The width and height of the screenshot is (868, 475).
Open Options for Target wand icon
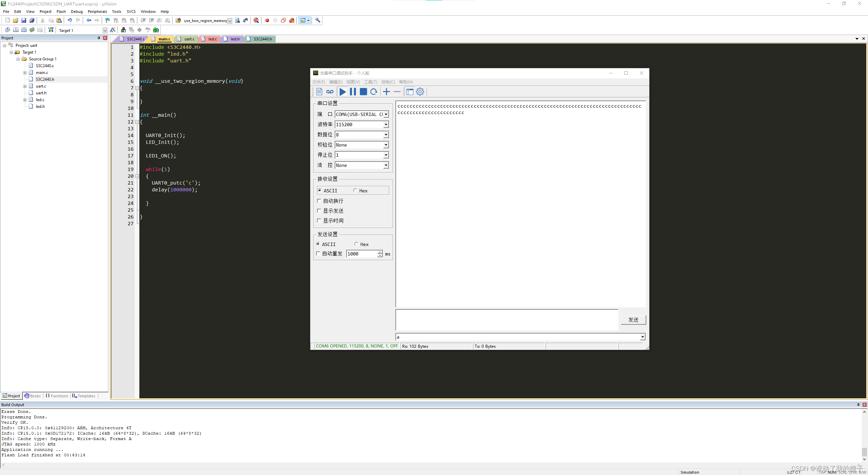tap(113, 30)
